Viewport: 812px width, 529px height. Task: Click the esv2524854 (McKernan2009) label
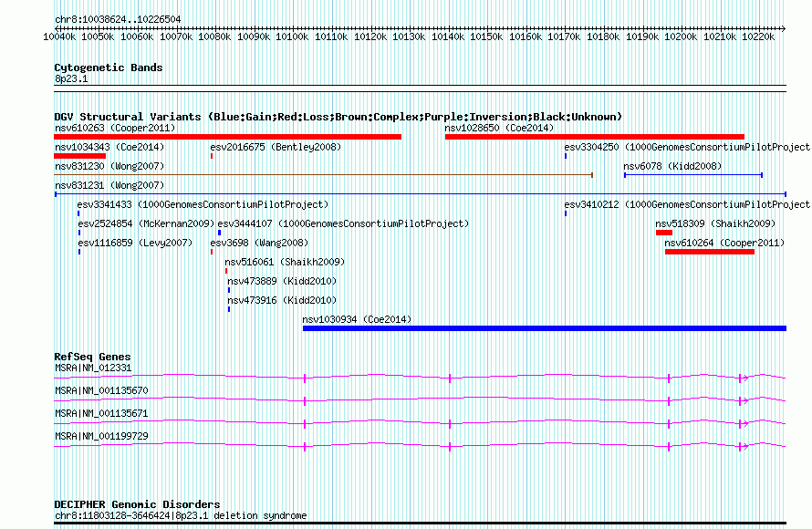pyautogui.click(x=146, y=223)
